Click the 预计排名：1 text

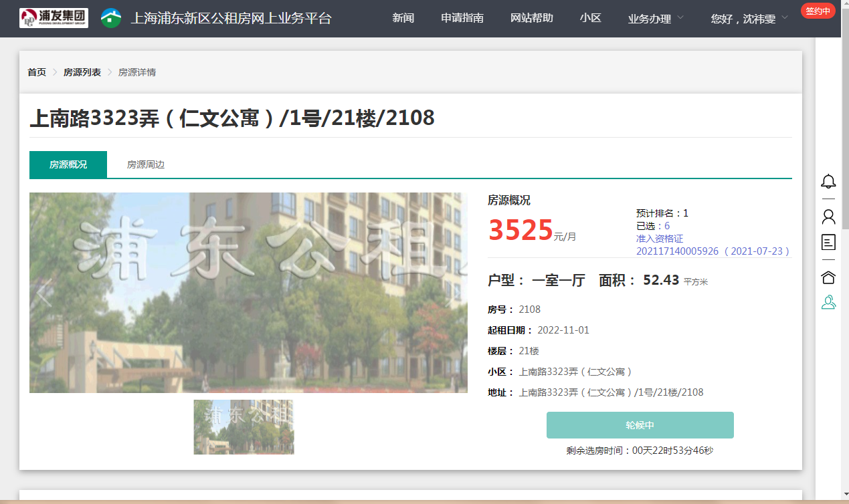click(x=662, y=213)
